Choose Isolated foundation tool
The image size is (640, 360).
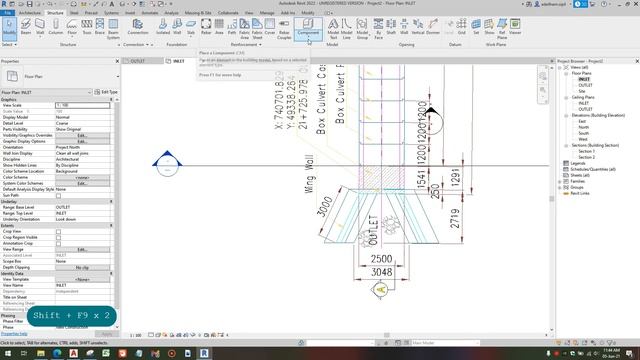pyautogui.click(x=163, y=27)
